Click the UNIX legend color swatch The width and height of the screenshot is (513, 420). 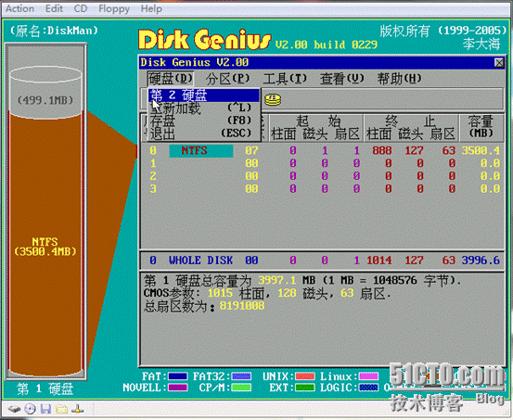[x=305, y=376]
